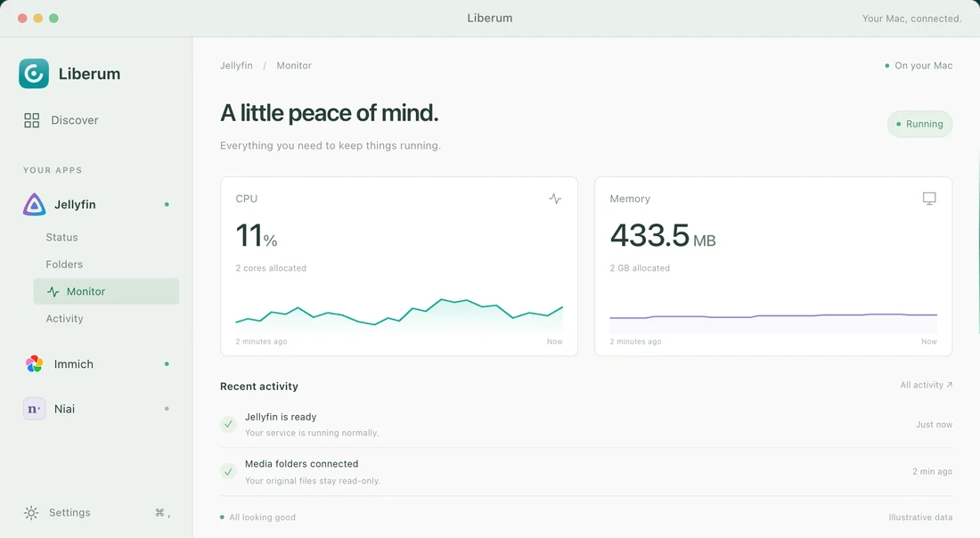Image resolution: width=980 pixels, height=538 pixels.
Task: Click the Running status badge
Action: click(920, 124)
